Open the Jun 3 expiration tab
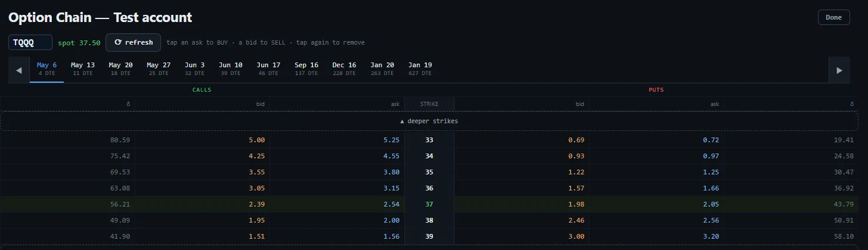The height and width of the screenshot is (250, 868). [195, 68]
